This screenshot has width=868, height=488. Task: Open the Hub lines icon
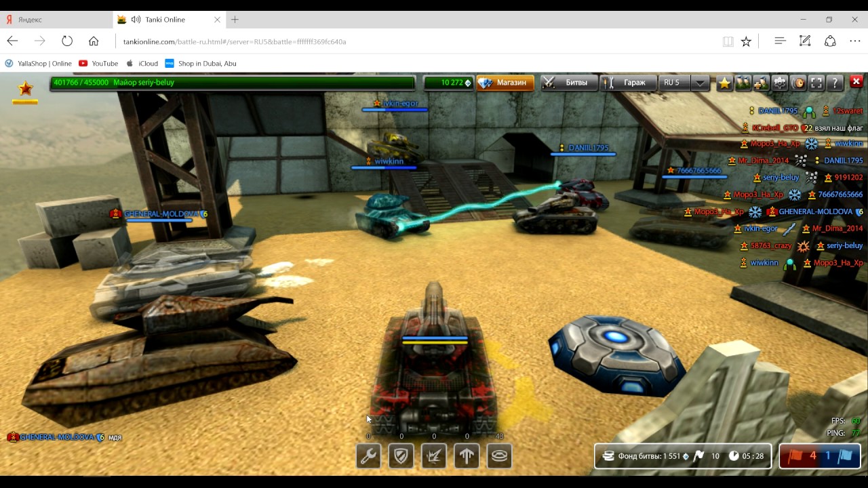pyautogui.click(x=780, y=41)
